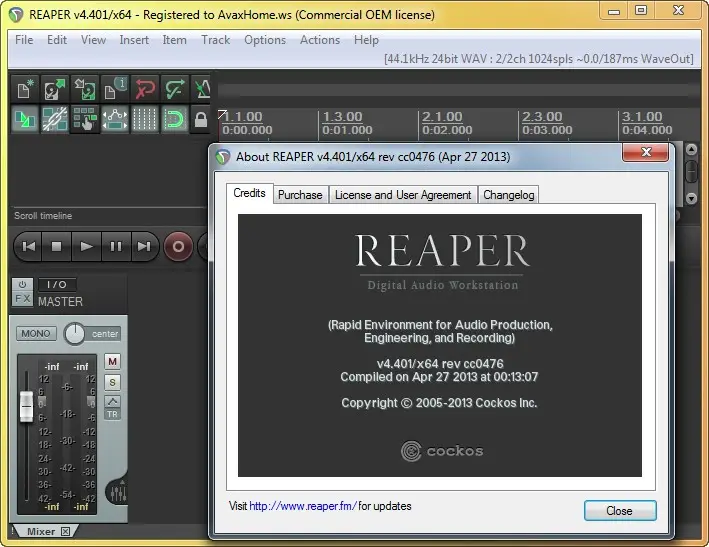Mute master track with M button
The height and width of the screenshot is (547, 709).
click(113, 362)
